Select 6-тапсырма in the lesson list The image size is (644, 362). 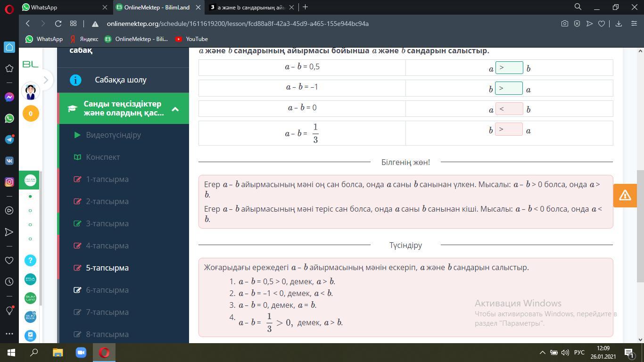[x=107, y=290]
